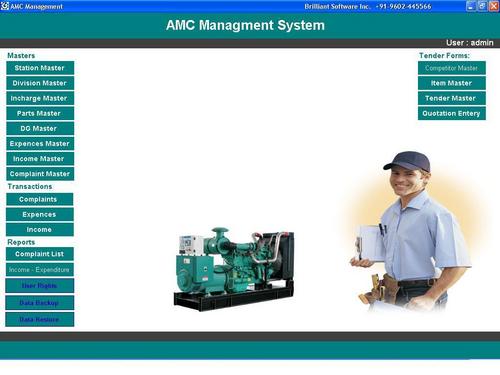Open the Expences Master button
The width and height of the screenshot is (500, 375).
(40, 144)
